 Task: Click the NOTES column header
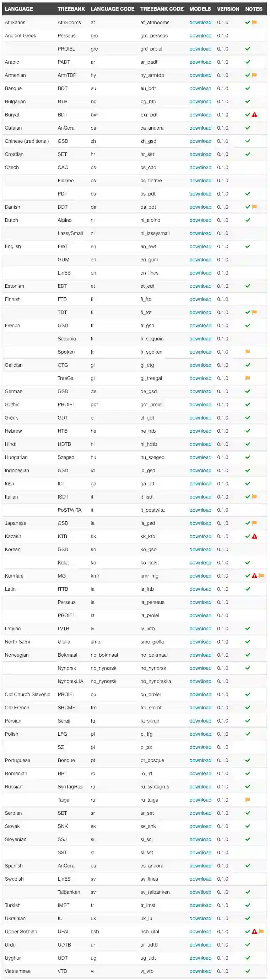point(254,9)
